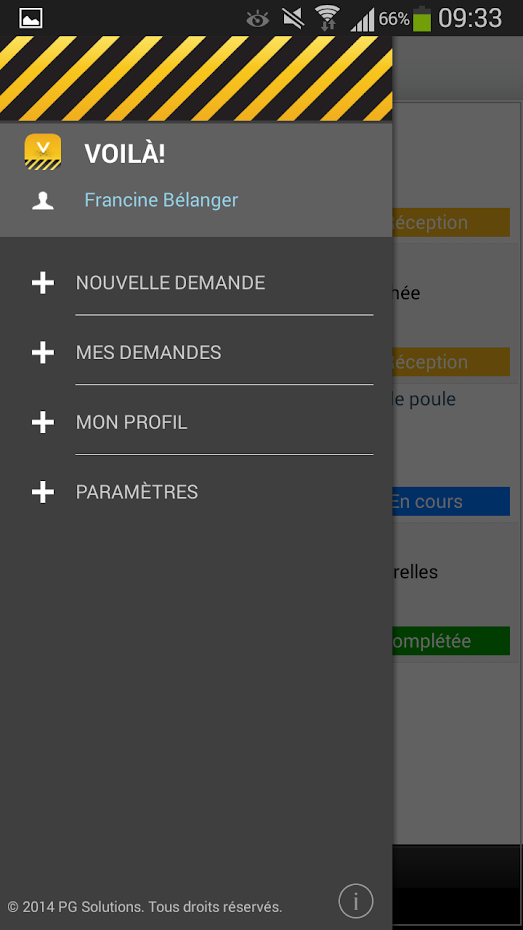Tap the plus icon beside Mon Profil

click(43, 422)
